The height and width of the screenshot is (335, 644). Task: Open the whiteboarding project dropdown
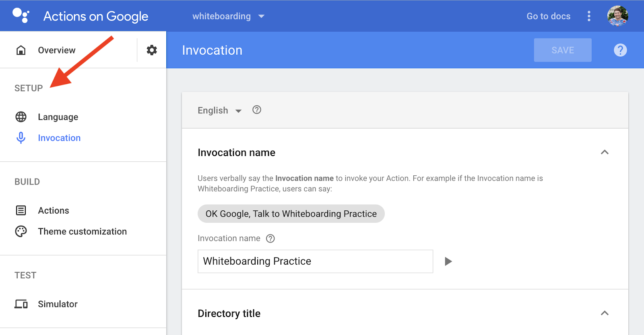[228, 16]
